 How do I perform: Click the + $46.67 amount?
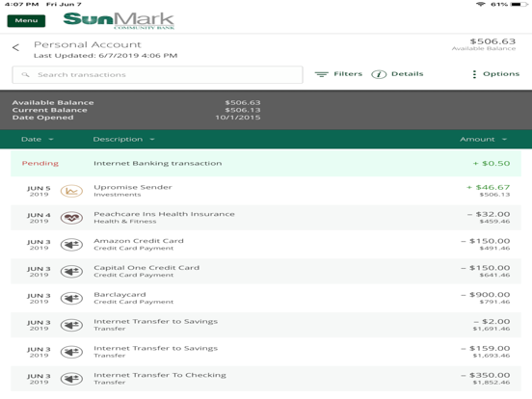pyautogui.click(x=489, y=187)
